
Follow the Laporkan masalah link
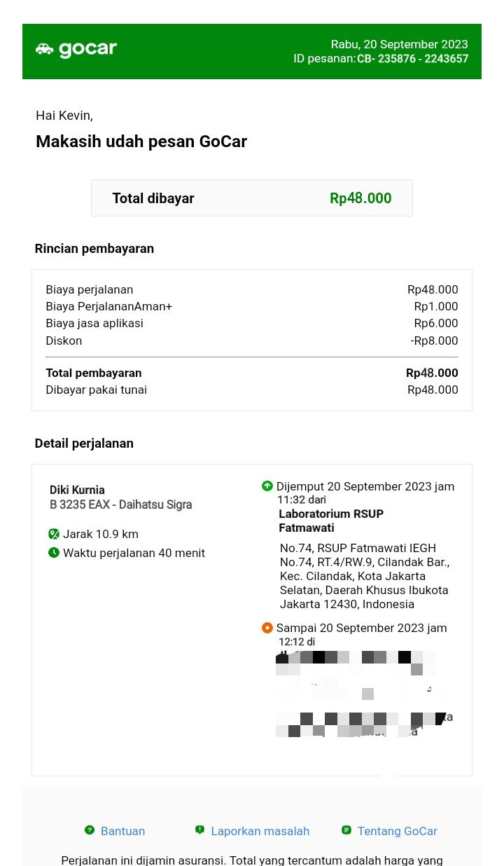click(x=260, y=831)
